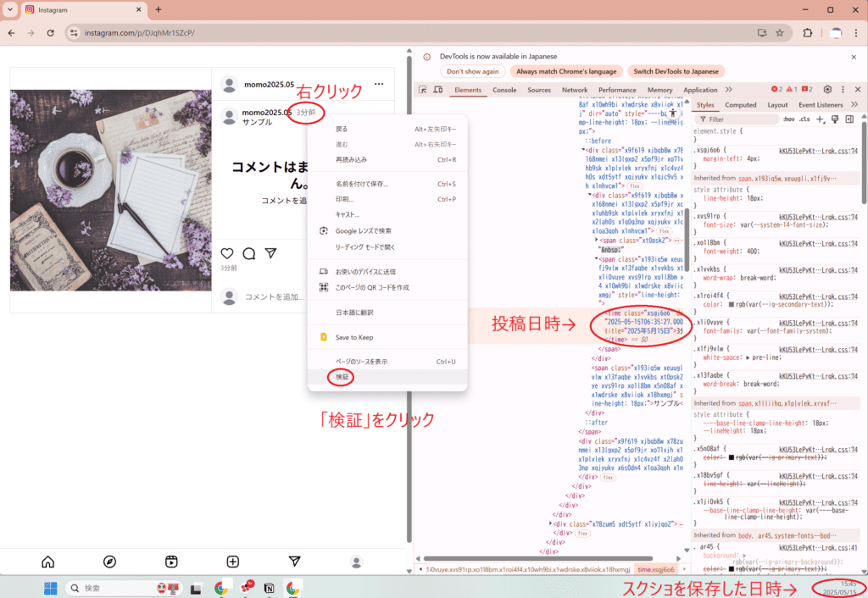Show more DevTools panels with the chevron
Image resolution: width=868 pixels, height=598 pixels.
[728, 90]
